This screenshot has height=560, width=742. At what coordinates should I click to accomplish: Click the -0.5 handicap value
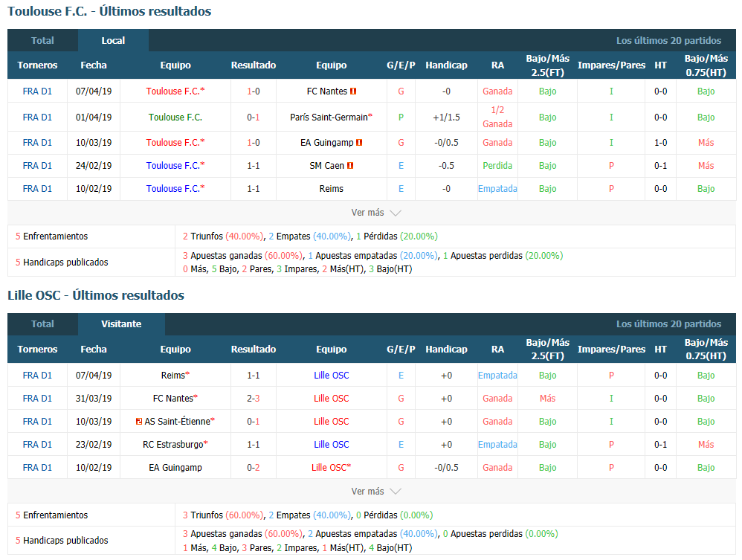pyautogui.click(x=446, y=166)
